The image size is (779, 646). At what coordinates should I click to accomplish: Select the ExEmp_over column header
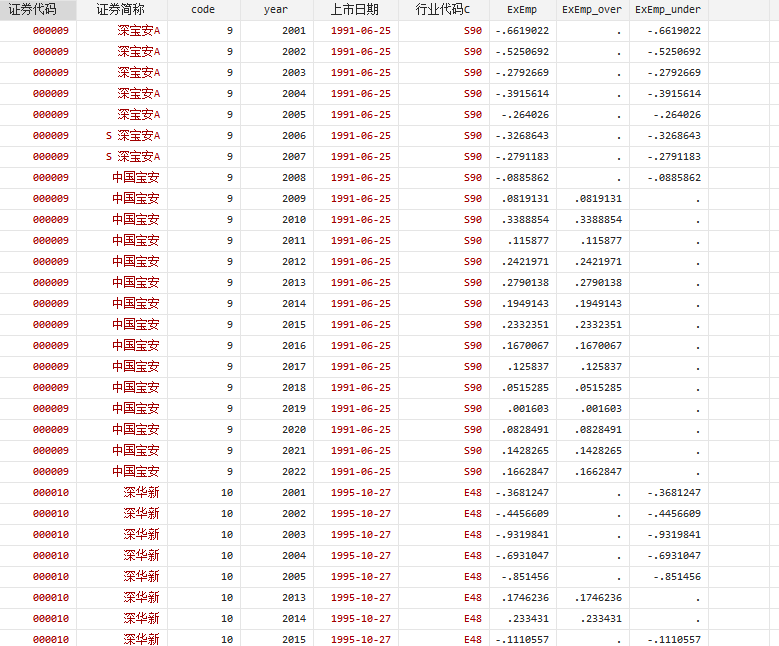click(592, 9)
